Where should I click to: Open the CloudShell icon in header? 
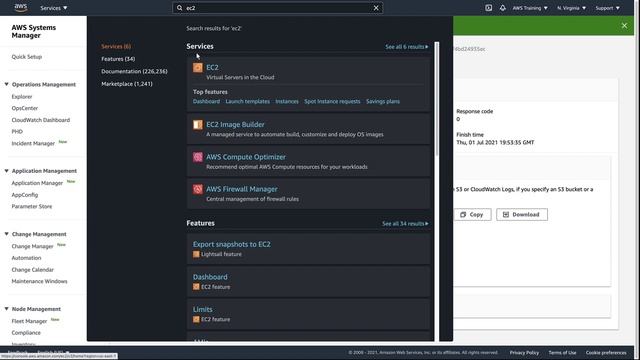[488, 8]
